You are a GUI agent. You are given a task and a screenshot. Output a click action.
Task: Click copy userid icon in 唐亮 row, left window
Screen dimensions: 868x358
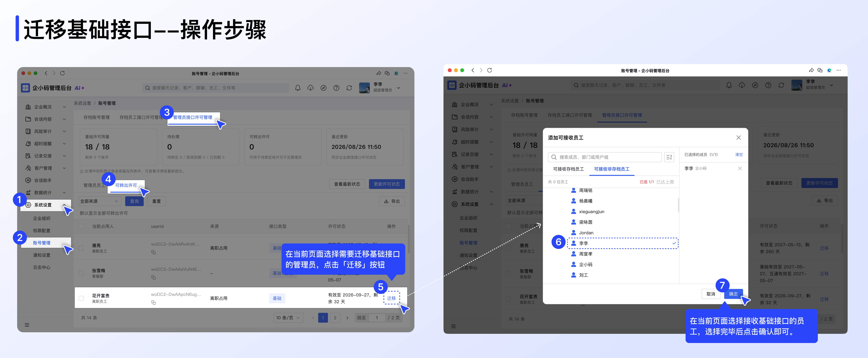click(153, 252)
